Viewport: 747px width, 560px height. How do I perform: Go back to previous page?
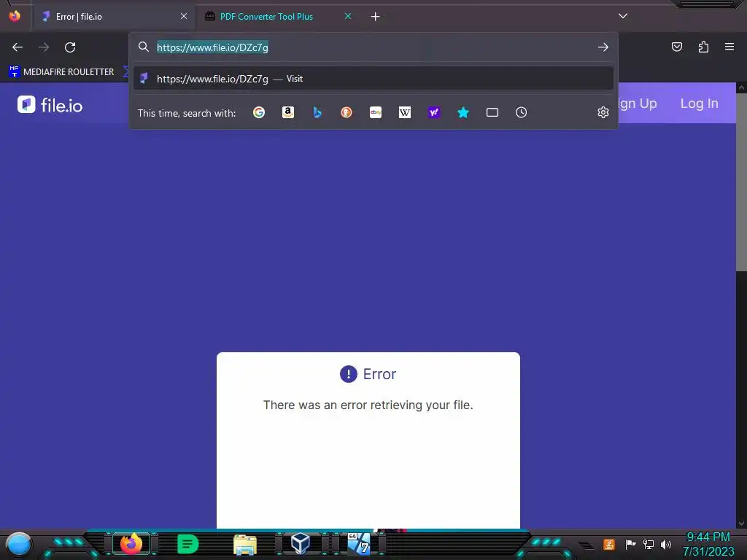(x=18, y=47)
